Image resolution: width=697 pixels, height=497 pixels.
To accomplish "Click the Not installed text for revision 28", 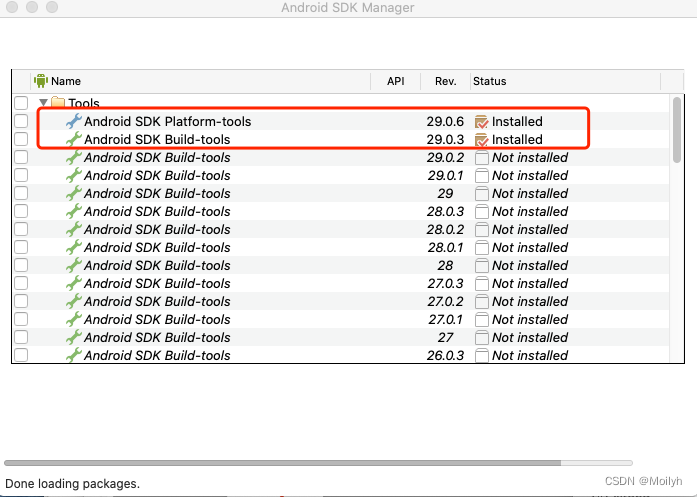I will click(530, 265).
